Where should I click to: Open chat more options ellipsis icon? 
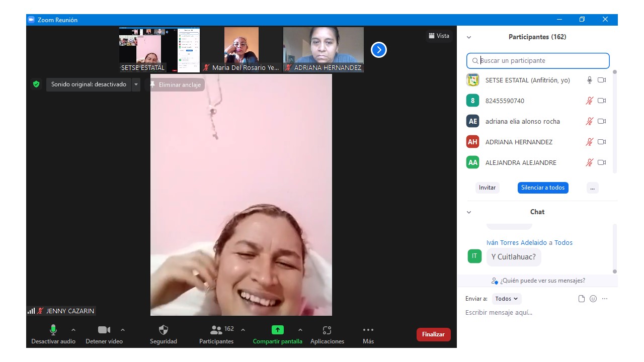[x=605, y=299]
